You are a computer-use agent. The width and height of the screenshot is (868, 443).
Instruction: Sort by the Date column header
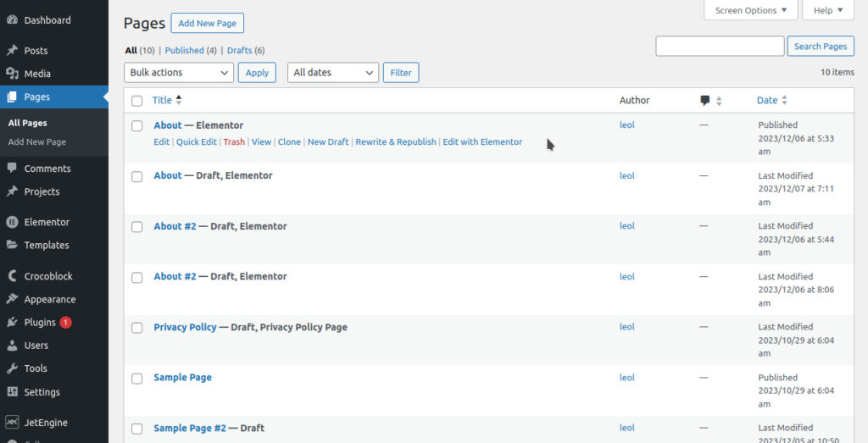pos(767,100)
